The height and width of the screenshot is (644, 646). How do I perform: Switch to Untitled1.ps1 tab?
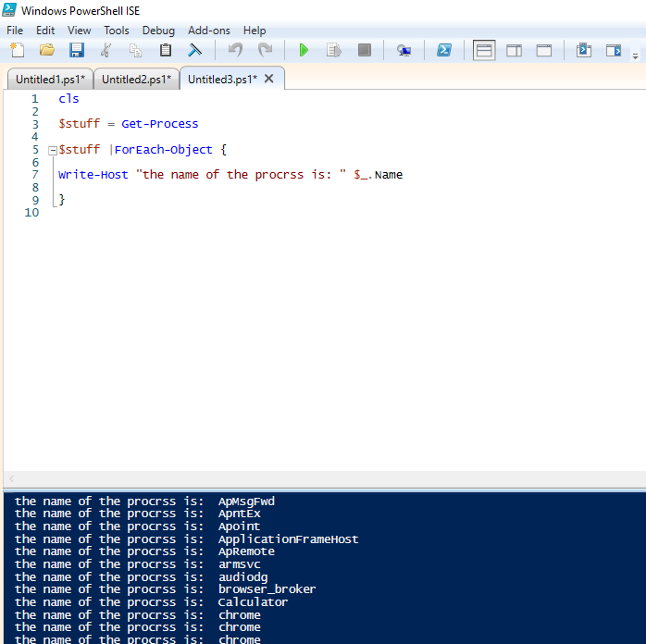pyautogui.click(x=50, y=79)
